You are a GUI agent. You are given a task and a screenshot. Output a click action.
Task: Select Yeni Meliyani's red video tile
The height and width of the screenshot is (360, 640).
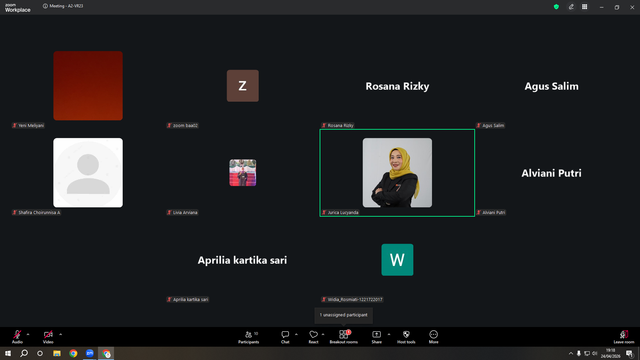[88, 86]
